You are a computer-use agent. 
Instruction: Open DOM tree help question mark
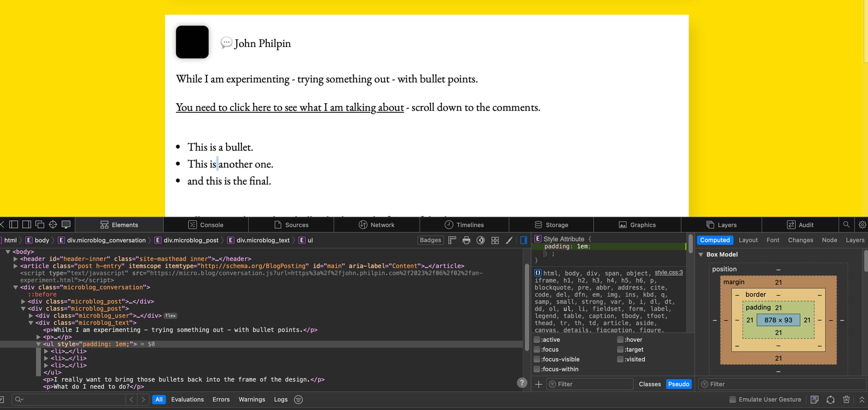click(522, 383)
